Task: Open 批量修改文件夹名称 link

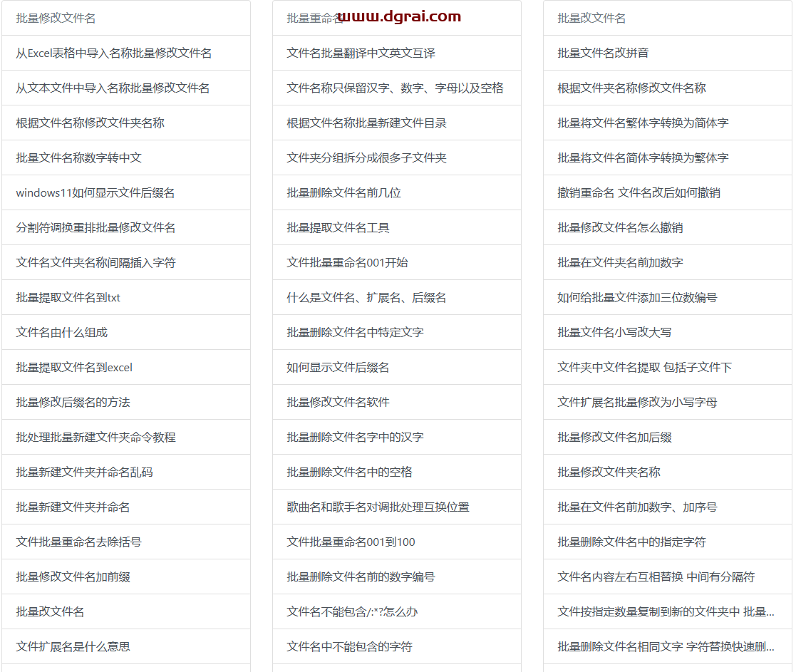Action: tap(609, 472)
